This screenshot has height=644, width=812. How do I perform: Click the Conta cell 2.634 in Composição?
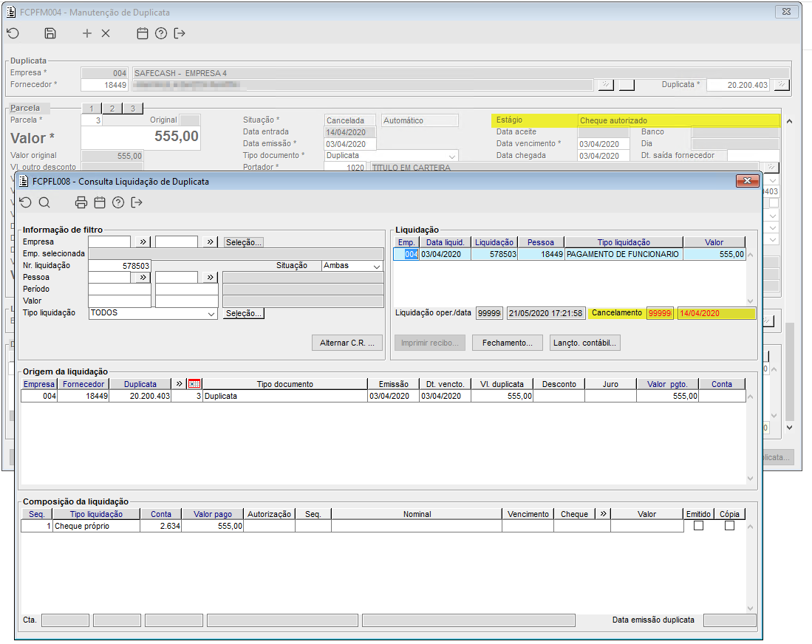tap(160, 526)
